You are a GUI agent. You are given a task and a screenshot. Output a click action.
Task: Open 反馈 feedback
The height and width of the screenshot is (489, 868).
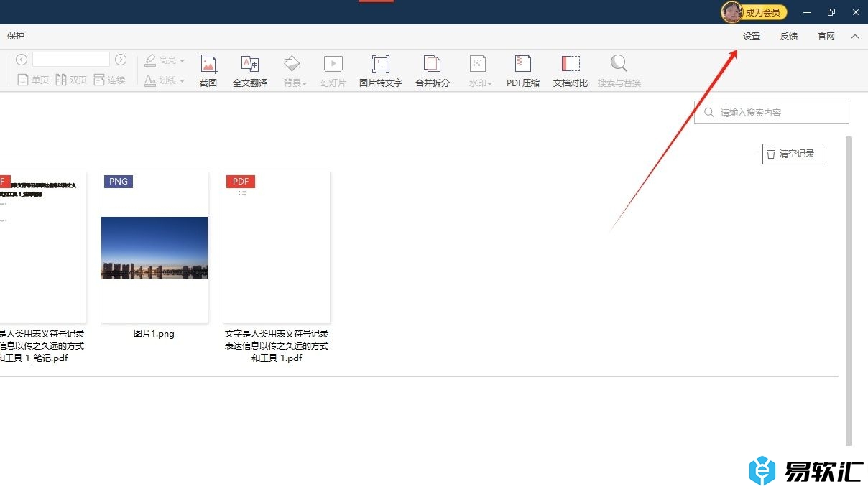pyautogui.click(x=789, y=37)
